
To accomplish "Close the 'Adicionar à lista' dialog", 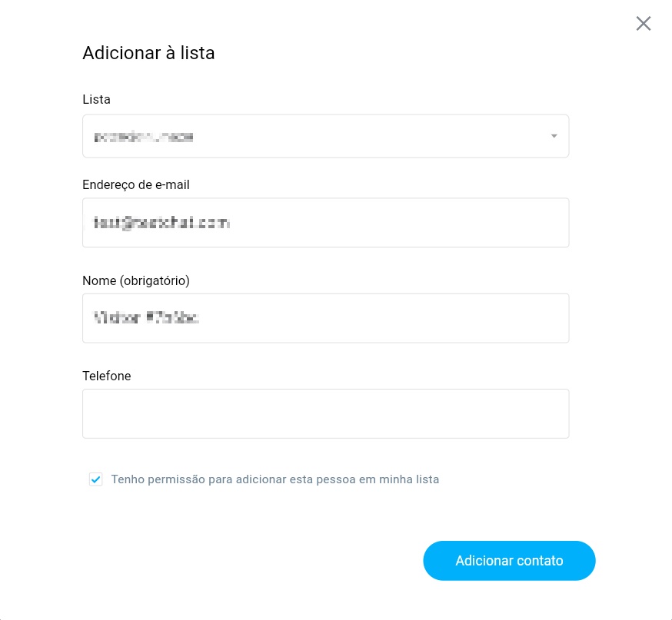I will pyautogui.click(x=644, y=23).
